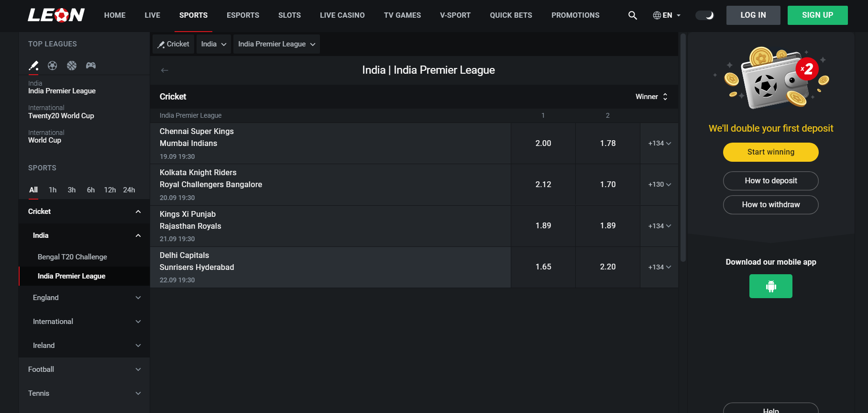Select the All time filter tab

33,190
